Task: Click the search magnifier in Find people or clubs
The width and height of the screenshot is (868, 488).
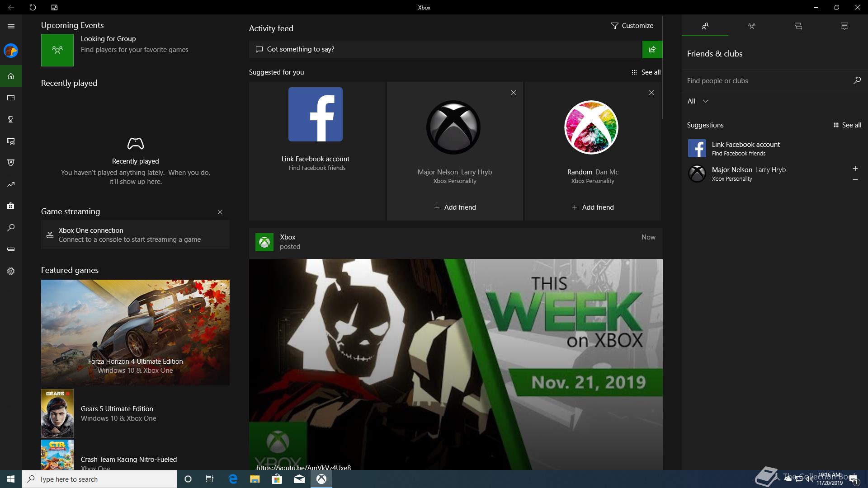Action: pos(857,80)
